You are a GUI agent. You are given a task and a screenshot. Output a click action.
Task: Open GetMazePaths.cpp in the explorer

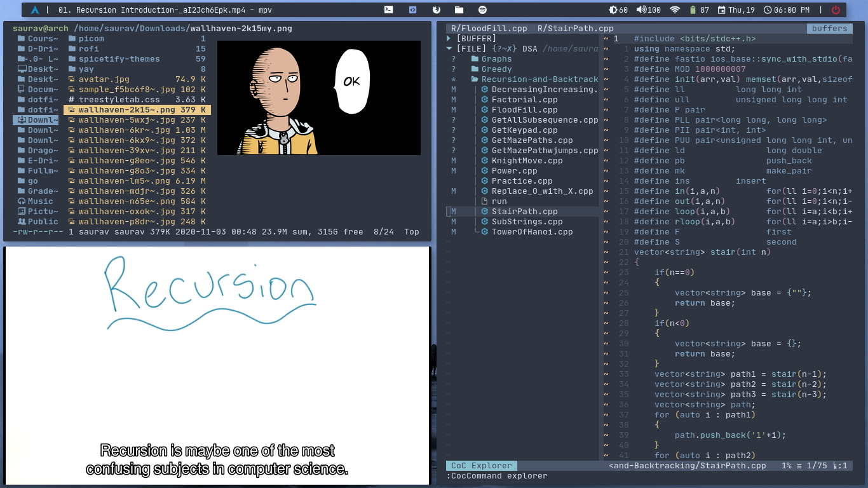[x=532, y=140]
